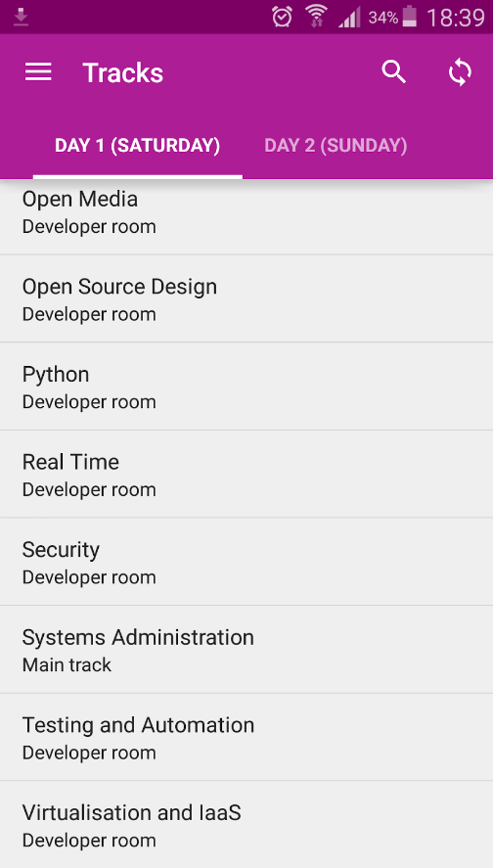Open the hamburger navigation menu

[x=38, y=72]
